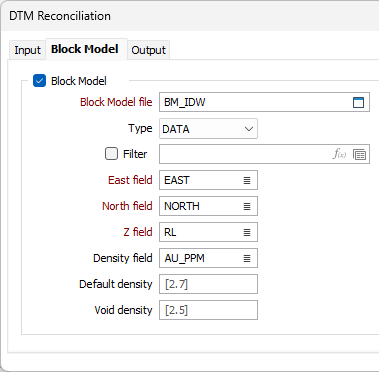Open North field list selector icon
The image size is (379, 372).
tap(247, 206)
